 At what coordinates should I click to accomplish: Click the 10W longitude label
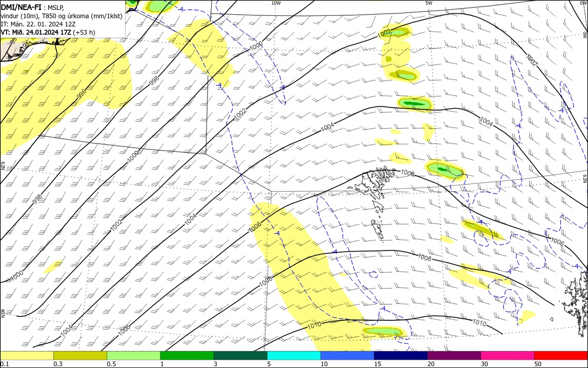276,3
